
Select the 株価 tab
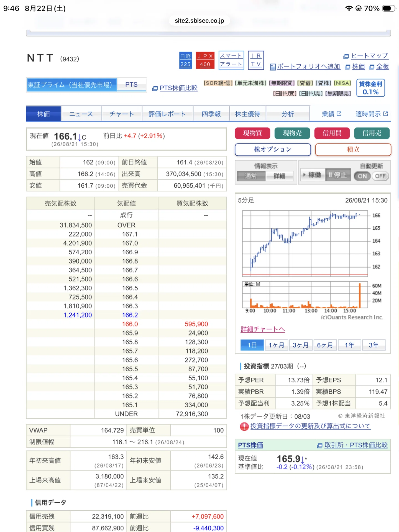click(44, 114)
